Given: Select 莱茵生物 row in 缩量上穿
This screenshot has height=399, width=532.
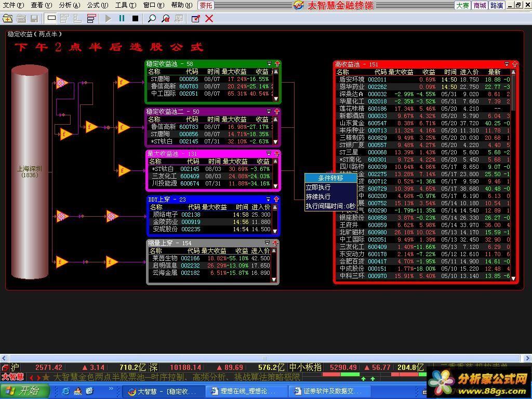Looking at the screenshot, I should pyautogui.click(x=210, y=258).
